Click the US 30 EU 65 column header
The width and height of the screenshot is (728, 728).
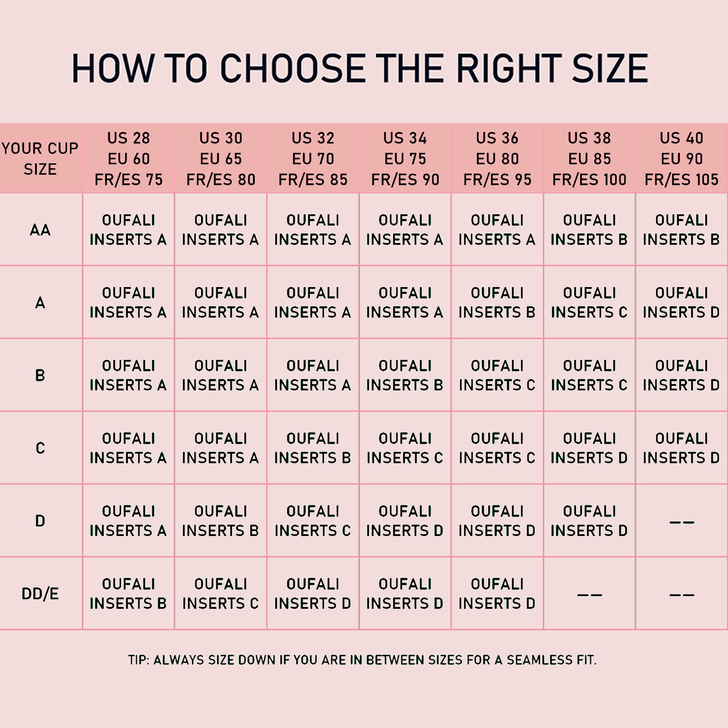[x=221, y=158]
